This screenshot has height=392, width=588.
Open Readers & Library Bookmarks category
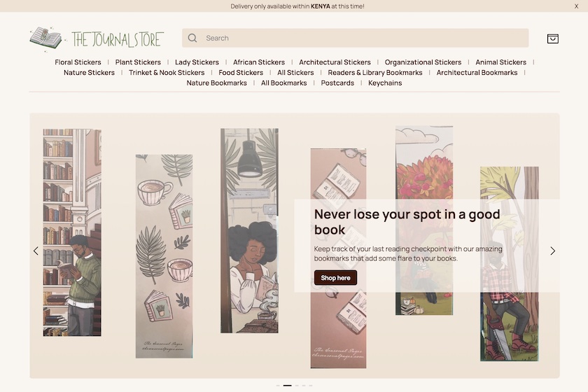pyautogui.click(x=375, y=72)
